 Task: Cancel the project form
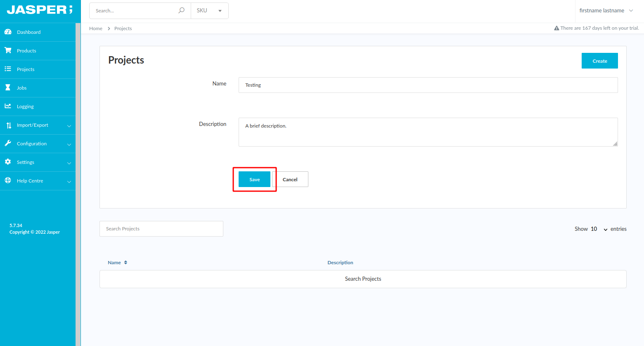pyautogui.click(x=290, y=180)
